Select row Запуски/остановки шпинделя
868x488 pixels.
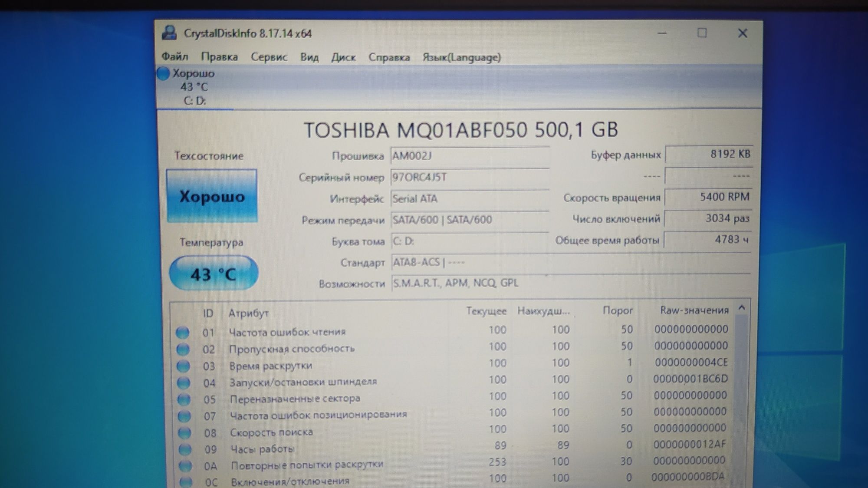tap(453, 380)
